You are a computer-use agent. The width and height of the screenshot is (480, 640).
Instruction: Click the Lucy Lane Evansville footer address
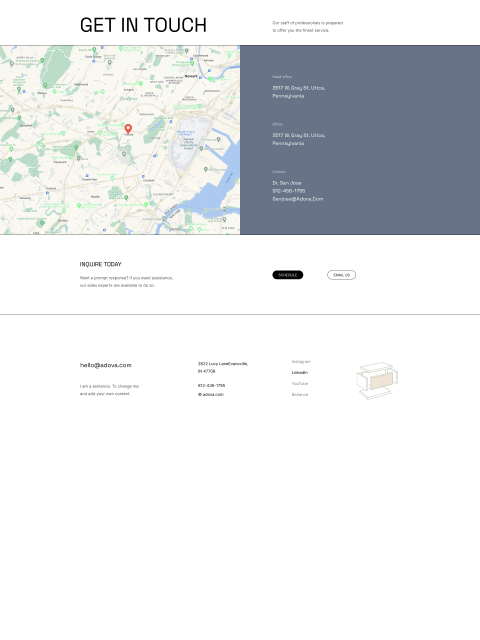coord(223,367)
